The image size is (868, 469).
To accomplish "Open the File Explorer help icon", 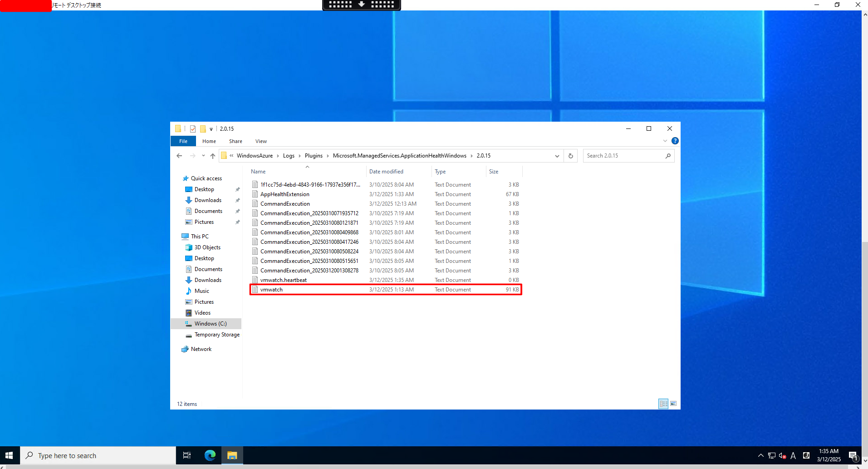I will [675, 141].
